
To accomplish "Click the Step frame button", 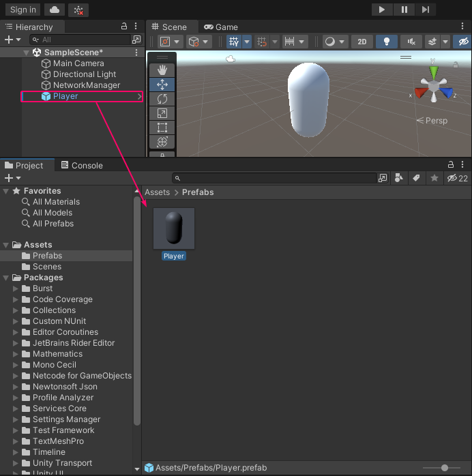I will [426, 10].
